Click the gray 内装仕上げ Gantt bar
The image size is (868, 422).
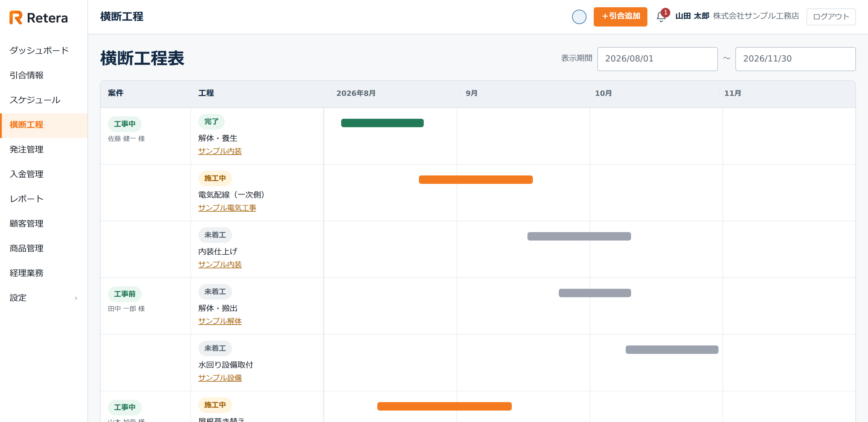pyautogui.click(x=579, y=236)
